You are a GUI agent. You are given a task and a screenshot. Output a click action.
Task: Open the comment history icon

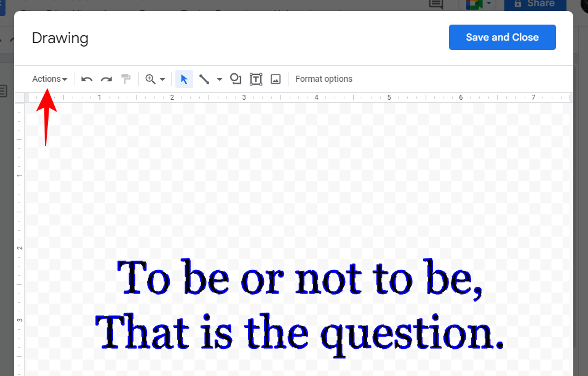pyautogui.click(x=435, y=4)
